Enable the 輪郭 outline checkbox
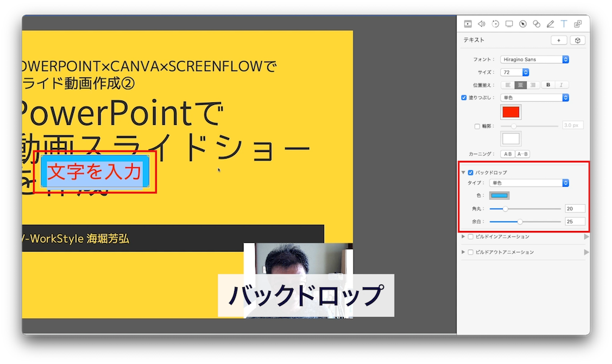 (477, 125)
